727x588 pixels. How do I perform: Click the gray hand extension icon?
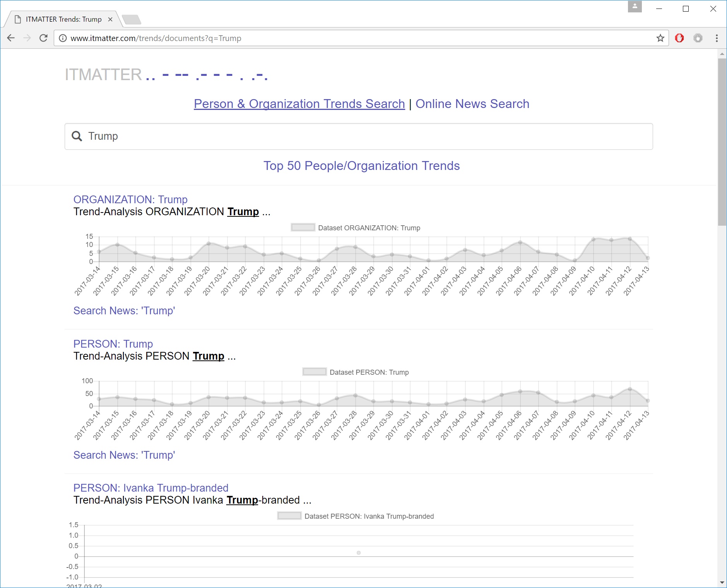click(698, 38)
